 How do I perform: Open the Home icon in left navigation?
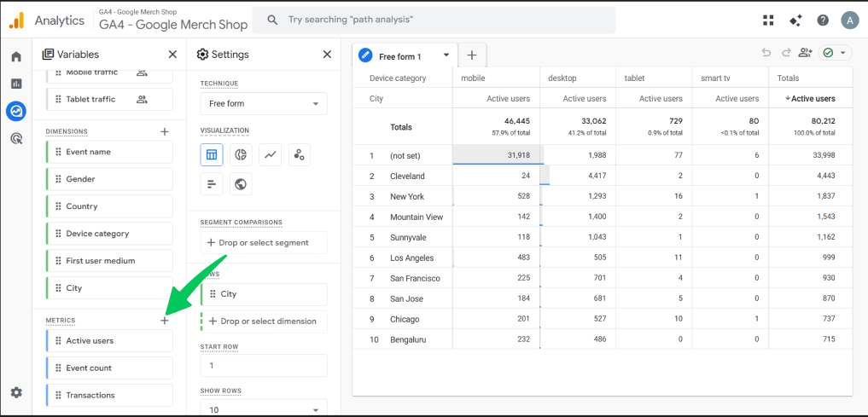pos(16,56)
